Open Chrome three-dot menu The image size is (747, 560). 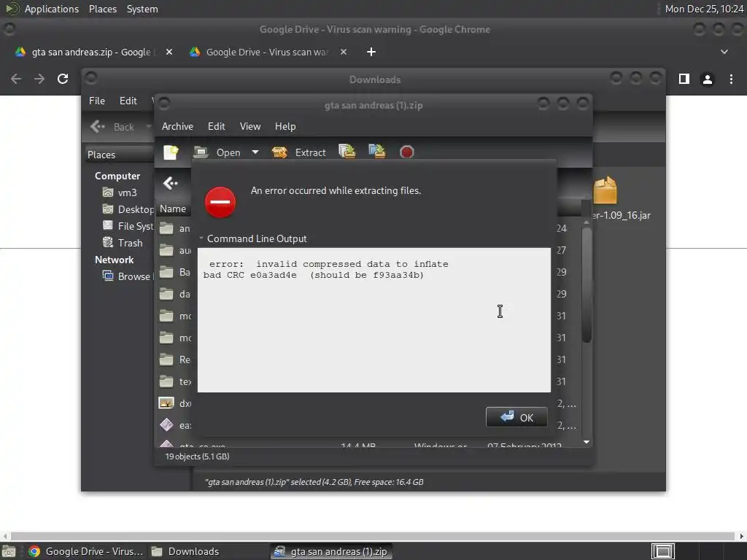[731, 79]
